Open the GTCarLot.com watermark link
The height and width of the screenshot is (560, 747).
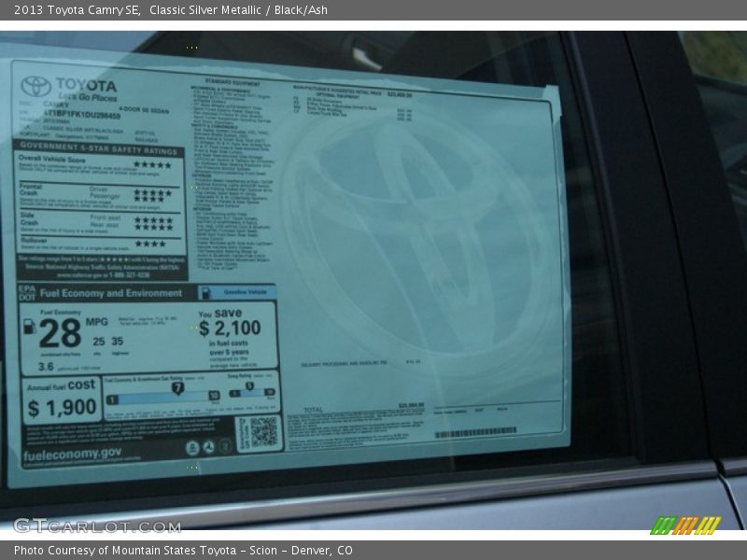(96, 525)
